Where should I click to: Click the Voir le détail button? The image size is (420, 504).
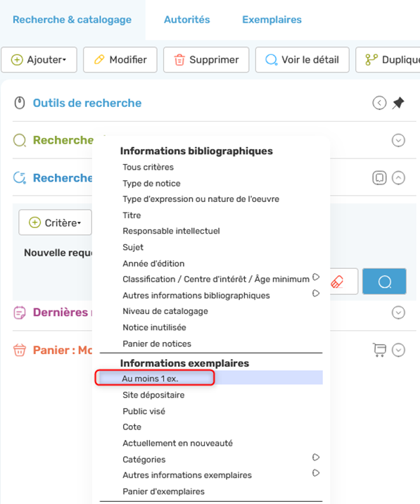[302, 60]
